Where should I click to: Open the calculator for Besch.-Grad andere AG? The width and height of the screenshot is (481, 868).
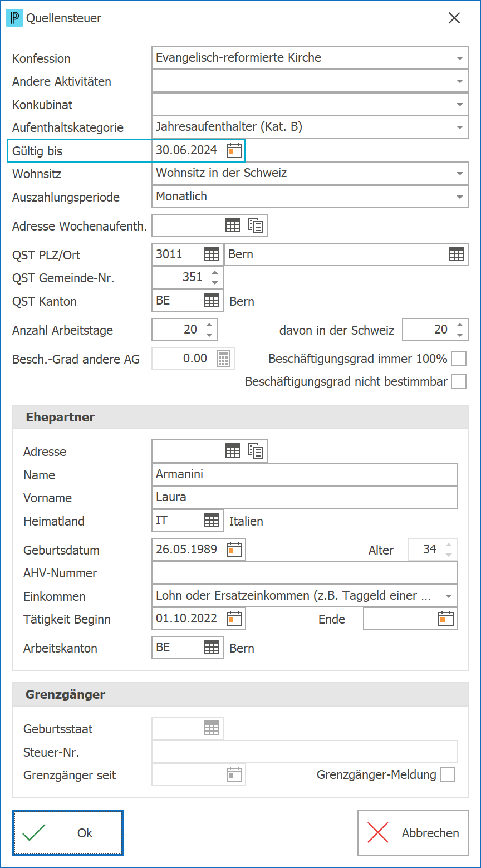click(x=223, y=359)
